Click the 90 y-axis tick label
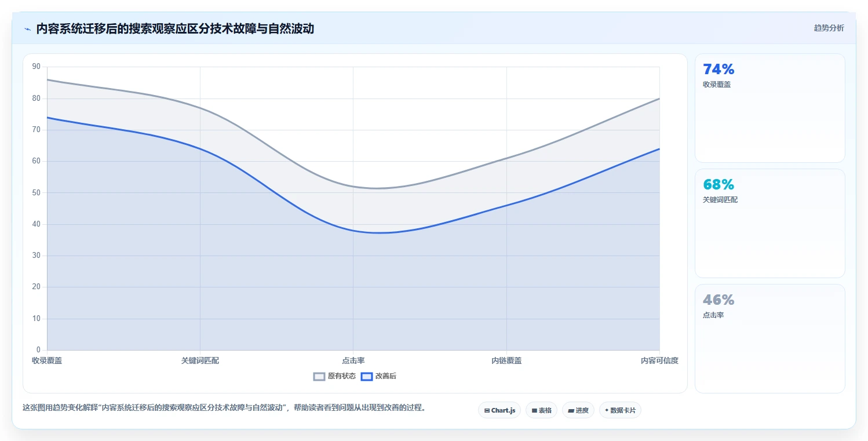This screenshot has height=441, width=868. pos(37,67)
